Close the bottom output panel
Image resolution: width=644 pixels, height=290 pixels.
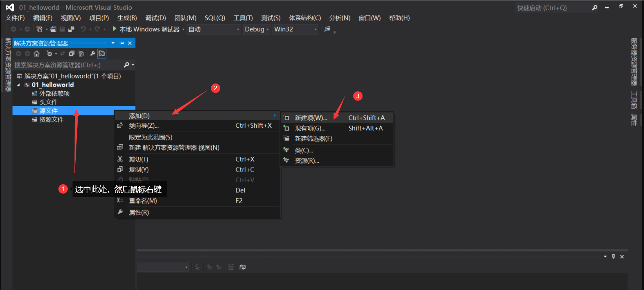(x=622, y=257)
